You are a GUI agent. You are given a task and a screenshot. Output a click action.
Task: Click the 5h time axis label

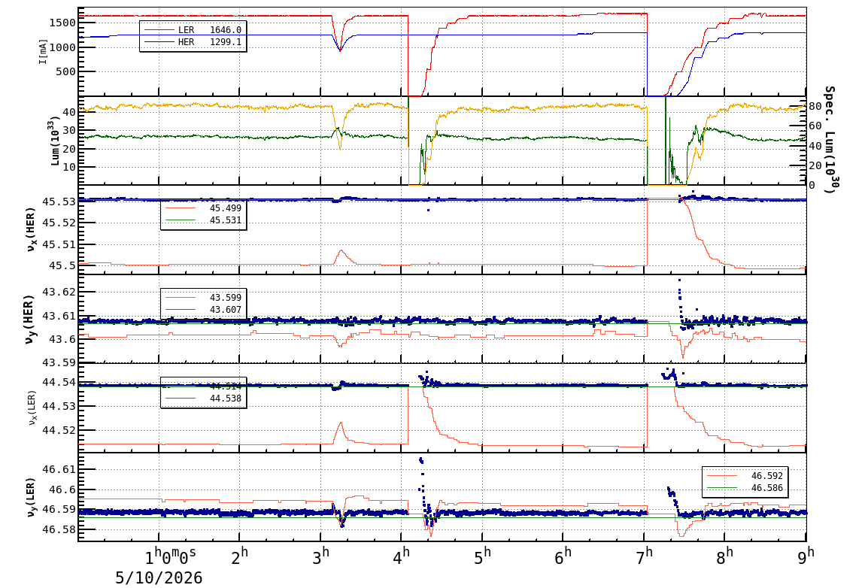click(482, 556)
